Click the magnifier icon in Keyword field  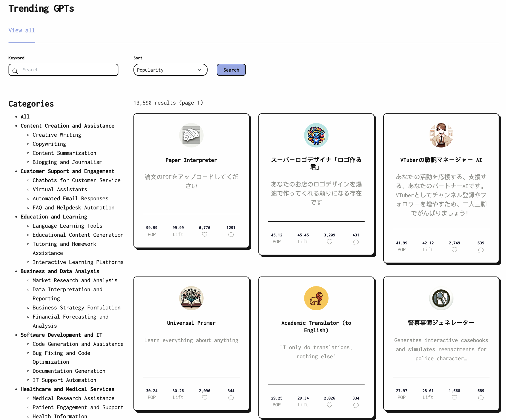[x=15, y=71]
